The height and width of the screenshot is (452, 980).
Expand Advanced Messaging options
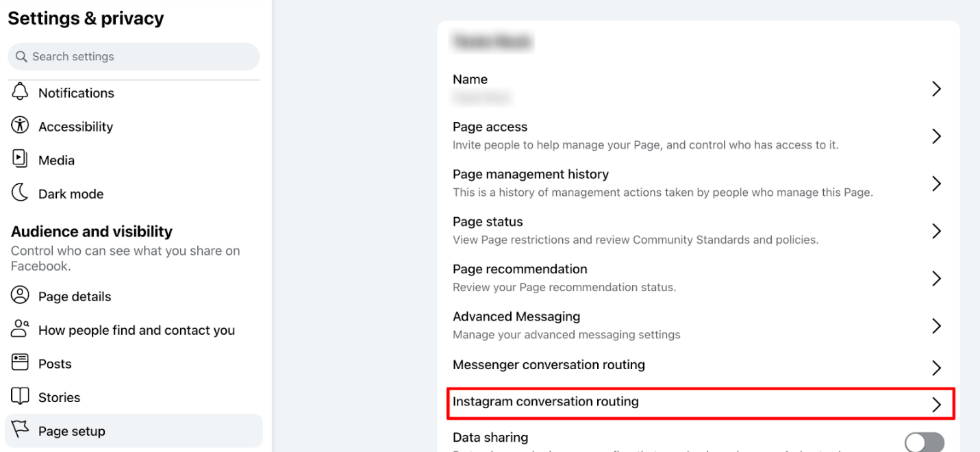[x=936, y=325]
